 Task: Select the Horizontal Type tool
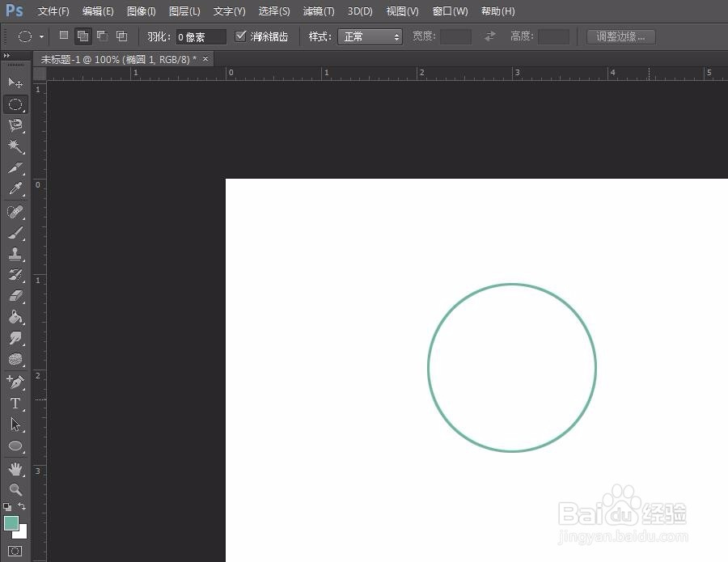tap(15, 404)
